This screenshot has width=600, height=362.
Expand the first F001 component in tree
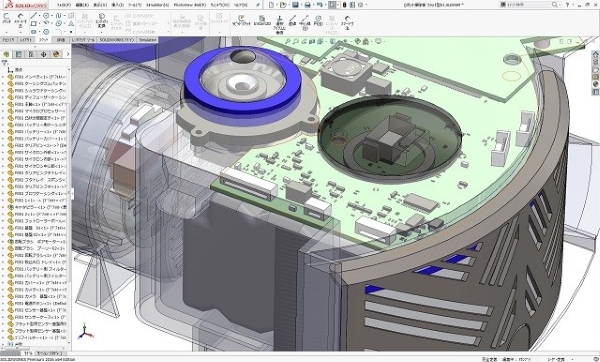tap(3, 77)
